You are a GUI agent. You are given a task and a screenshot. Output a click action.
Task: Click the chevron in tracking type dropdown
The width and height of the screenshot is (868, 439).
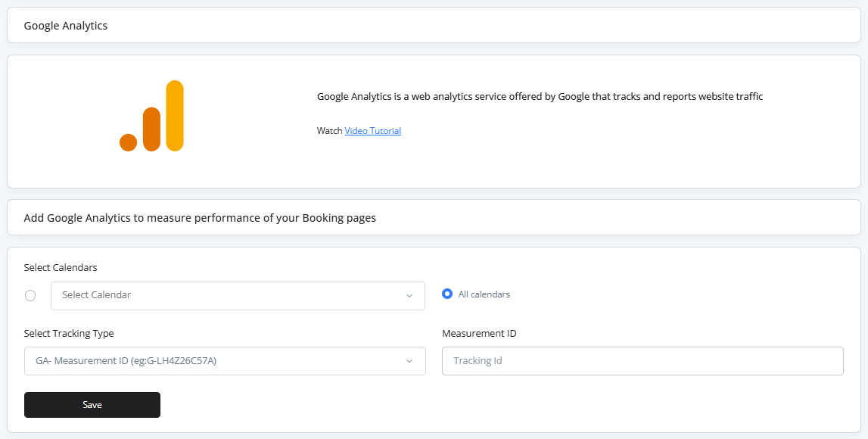(x=409, y=361)
